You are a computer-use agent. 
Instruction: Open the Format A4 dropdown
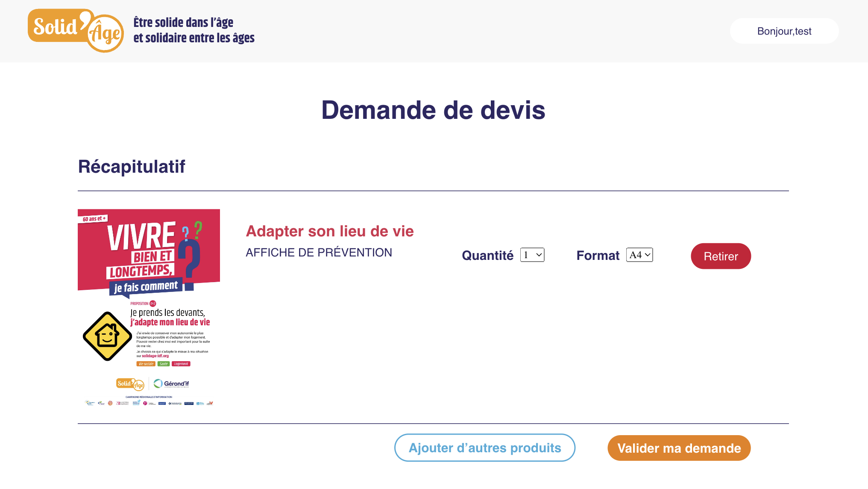pyautogui.click(x=639, y=255)
